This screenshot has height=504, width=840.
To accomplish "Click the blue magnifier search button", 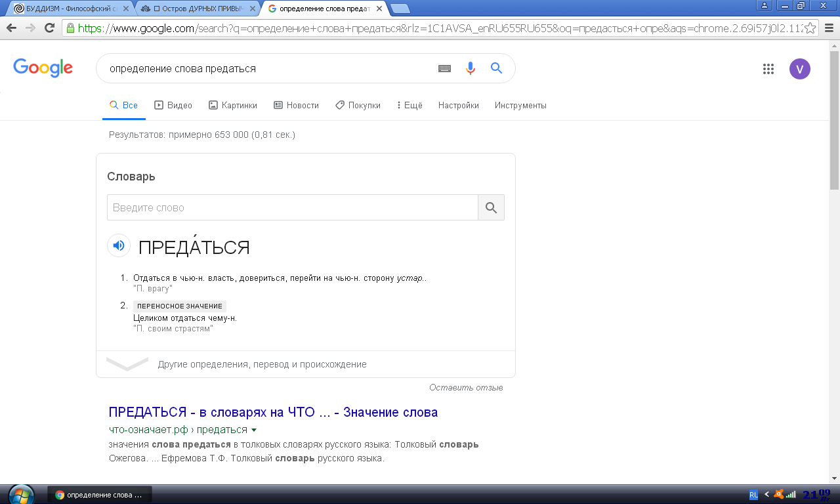I will 496,68.
